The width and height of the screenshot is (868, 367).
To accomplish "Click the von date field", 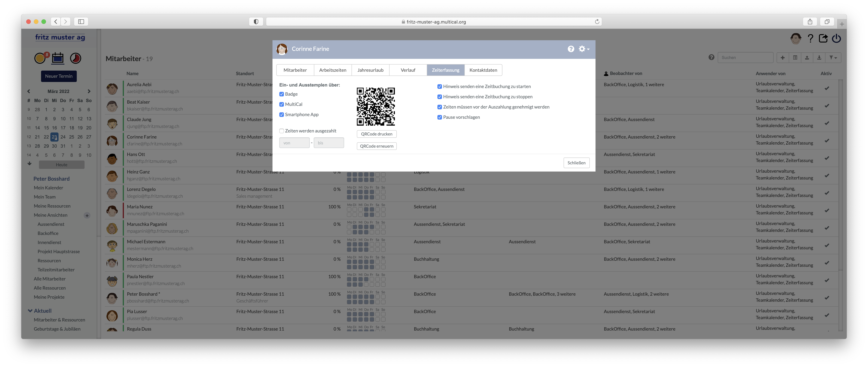I will (294, 143).
